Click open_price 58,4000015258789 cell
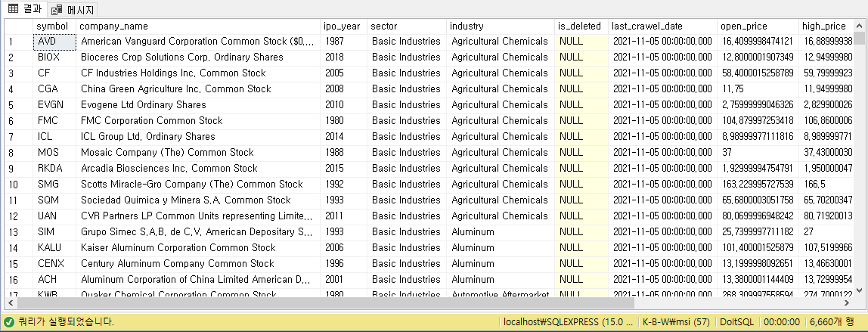 pos(758,73)
